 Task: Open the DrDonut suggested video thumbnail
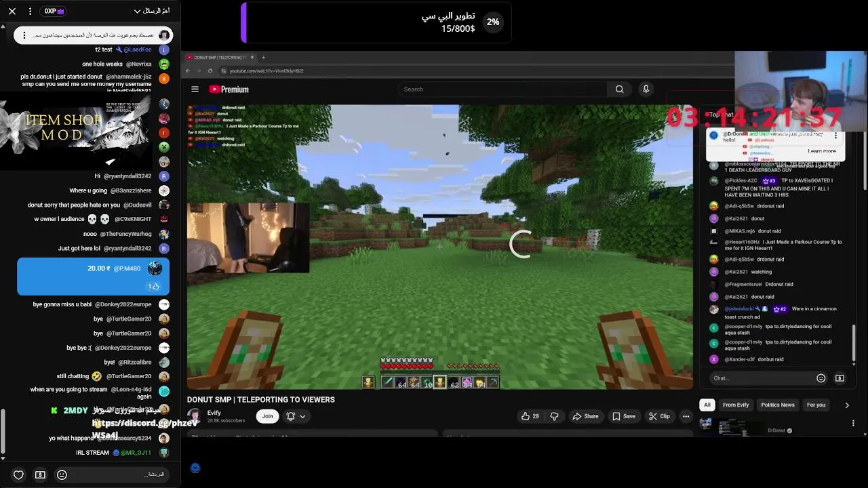(731, 427)
